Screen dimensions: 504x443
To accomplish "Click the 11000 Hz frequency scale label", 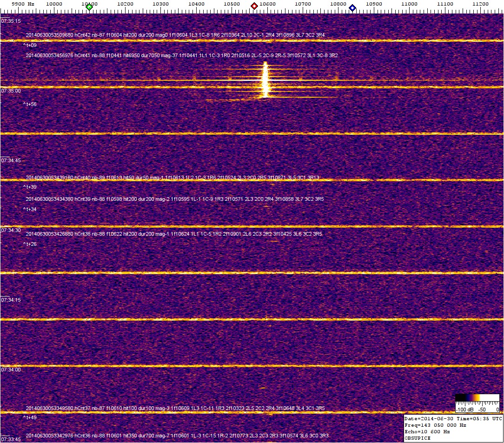I will (x=409, y=4).
